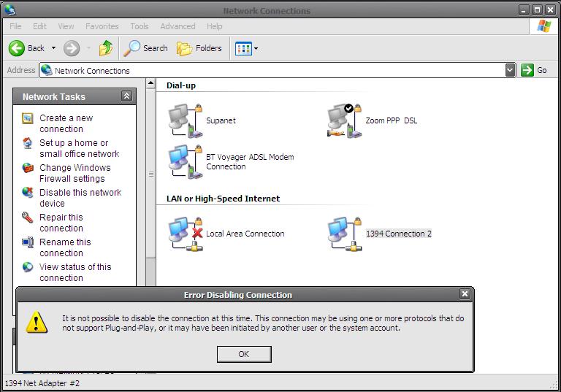Click the Windows flag logo
561x392 pixels.
[544, 26]
